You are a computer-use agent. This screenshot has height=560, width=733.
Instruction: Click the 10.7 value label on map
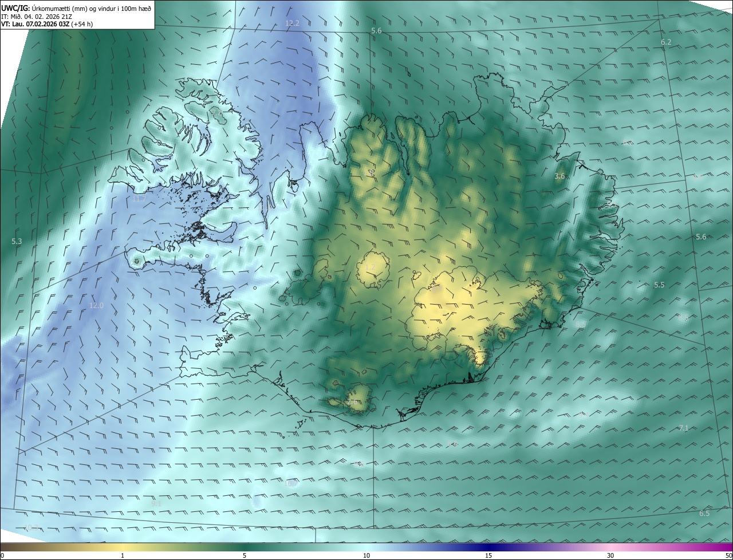[x=291, y=484]
